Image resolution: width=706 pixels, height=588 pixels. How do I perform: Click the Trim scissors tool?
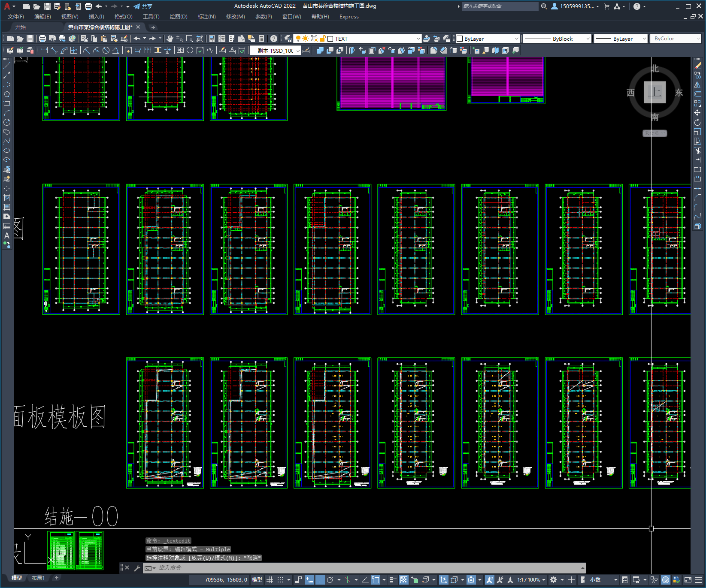[x=697, y=151]
